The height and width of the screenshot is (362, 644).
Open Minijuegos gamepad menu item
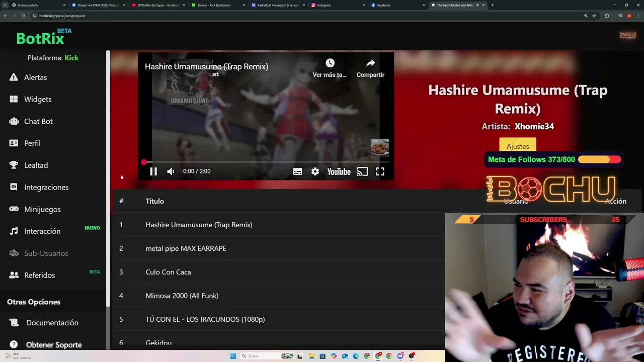[x=42, y=209]
